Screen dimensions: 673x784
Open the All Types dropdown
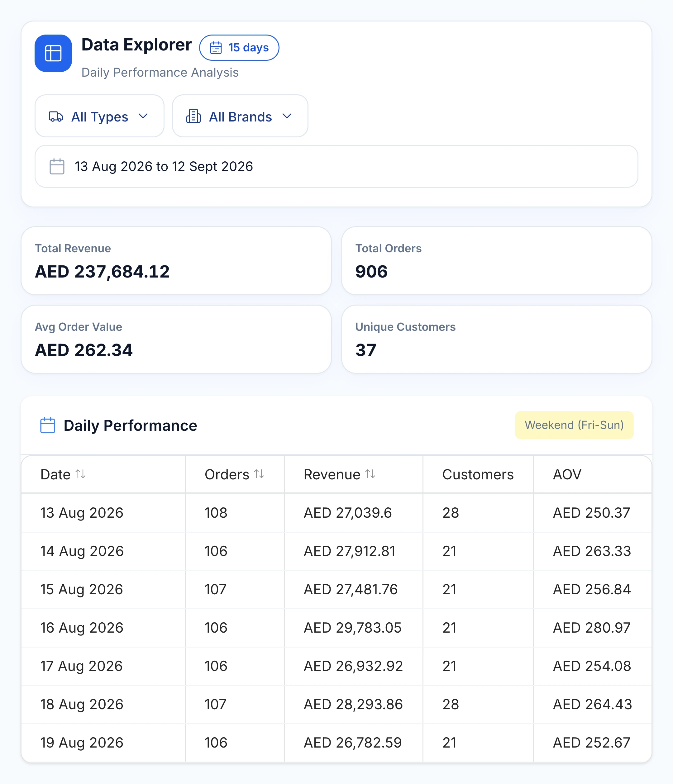tap(100, 116)
